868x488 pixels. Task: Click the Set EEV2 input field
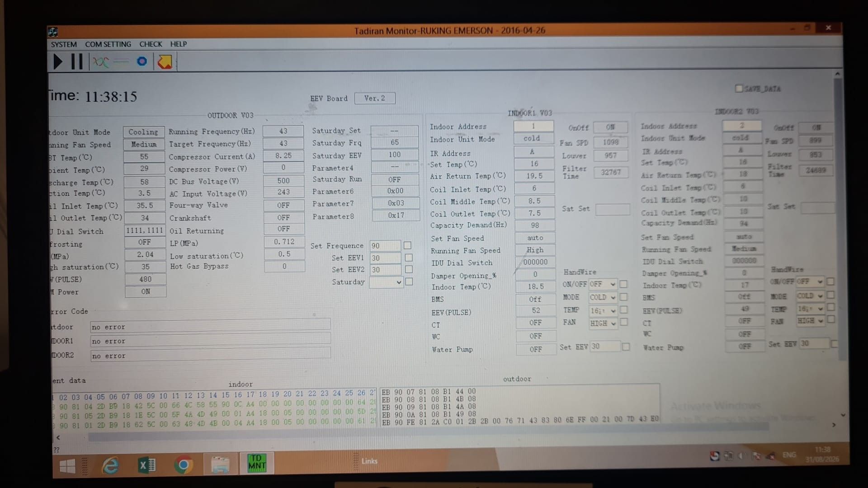coord(385,270)
